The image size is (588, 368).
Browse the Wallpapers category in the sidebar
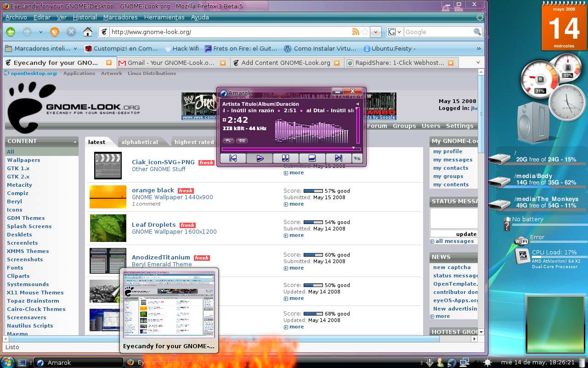coord(23,160)
